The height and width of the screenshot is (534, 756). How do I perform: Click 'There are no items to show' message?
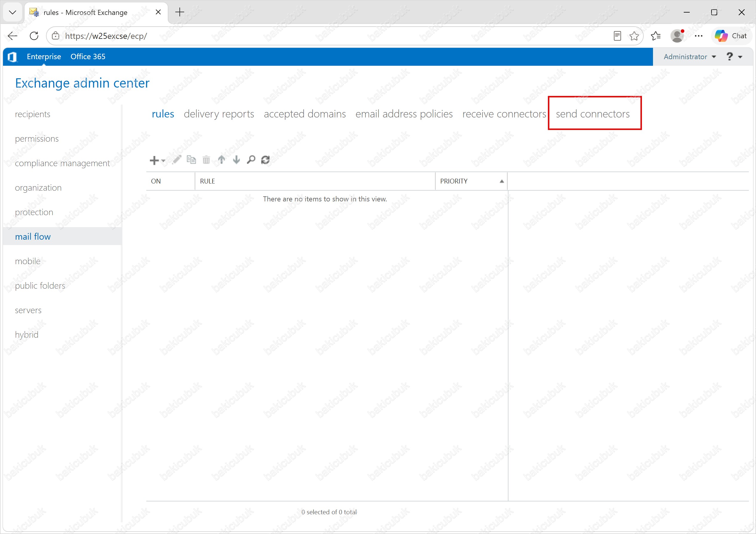point(325,199)
